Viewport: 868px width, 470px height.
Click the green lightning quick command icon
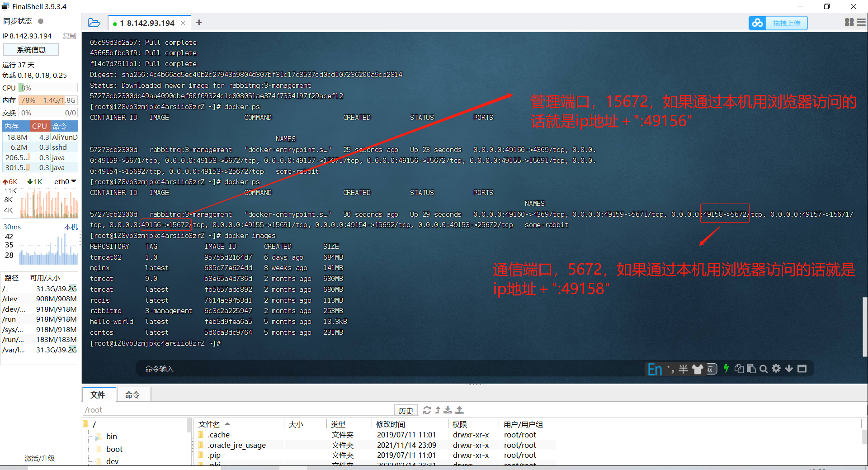(726, 369)
